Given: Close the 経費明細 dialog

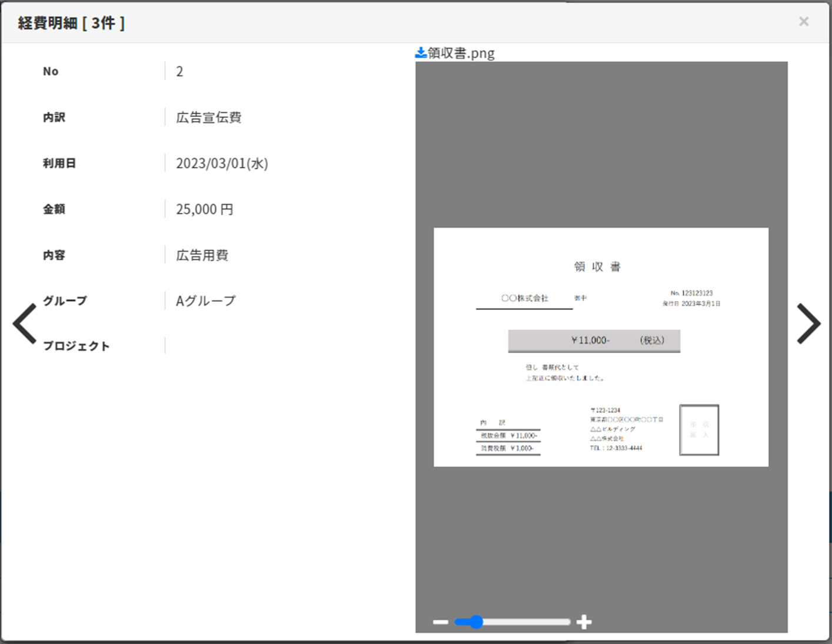Looking at the screenshot, I should click(804, 22).
